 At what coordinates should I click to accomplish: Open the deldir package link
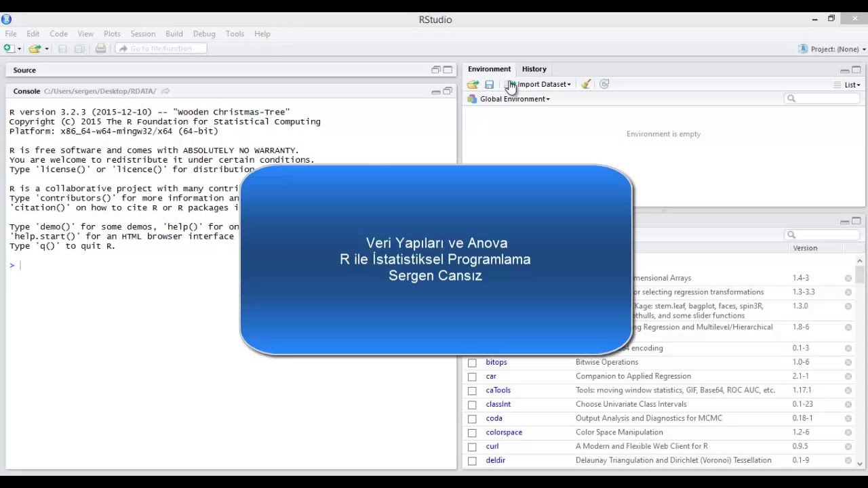[496, 461]
